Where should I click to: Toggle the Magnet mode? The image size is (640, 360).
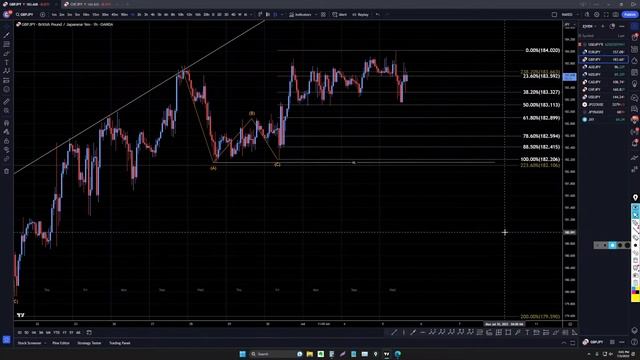tap(7, 123)
